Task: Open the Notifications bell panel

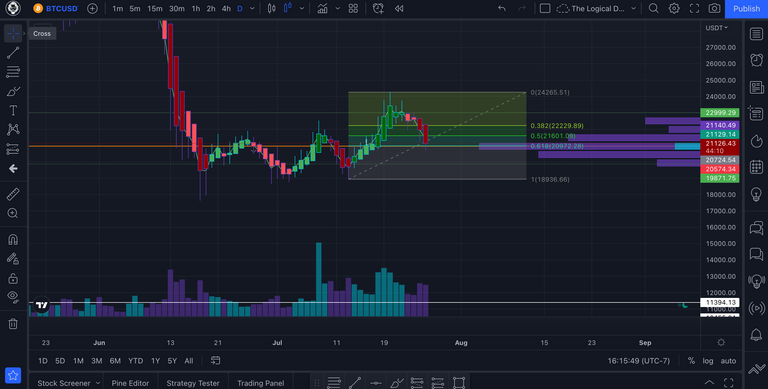Action: coord(756,335)
